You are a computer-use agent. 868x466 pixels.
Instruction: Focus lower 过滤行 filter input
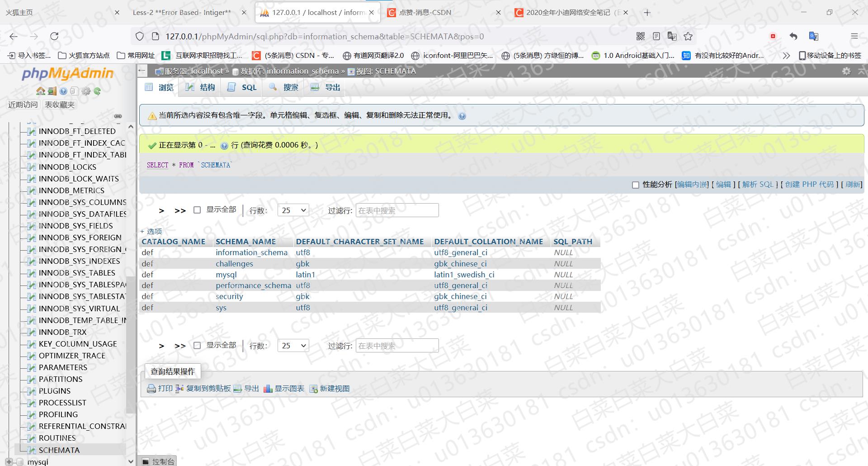pyautogui.click(x=397, y=346)
